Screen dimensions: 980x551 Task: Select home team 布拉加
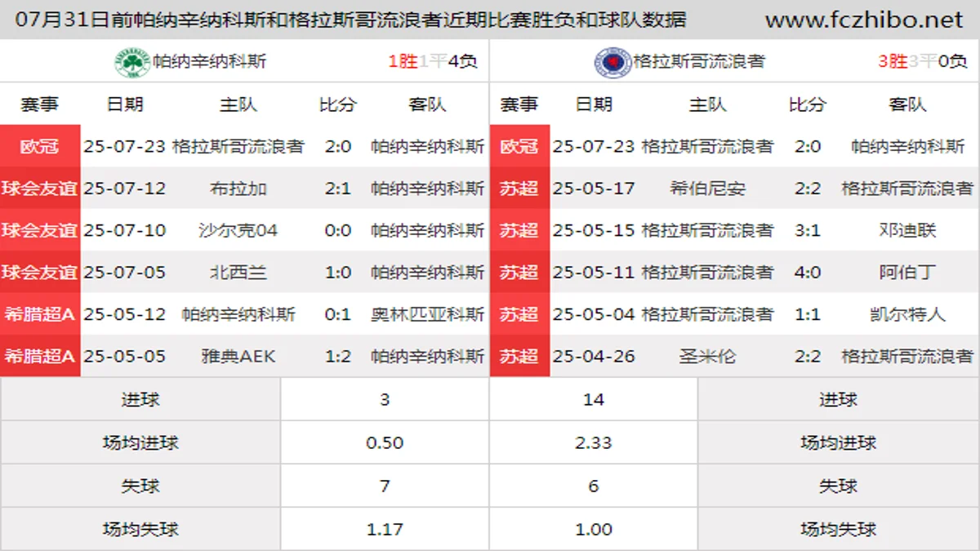click(238, 189)
